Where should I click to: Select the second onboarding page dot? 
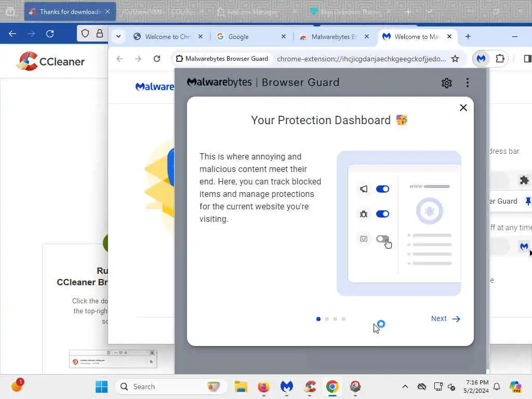pos(327,319)
